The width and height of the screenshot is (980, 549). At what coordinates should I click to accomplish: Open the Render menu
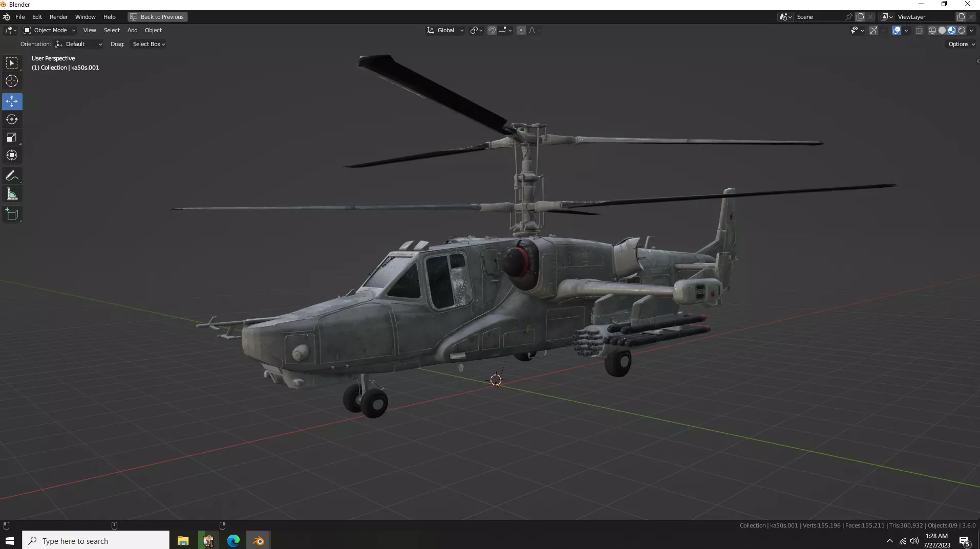click(x=58, y=17)
